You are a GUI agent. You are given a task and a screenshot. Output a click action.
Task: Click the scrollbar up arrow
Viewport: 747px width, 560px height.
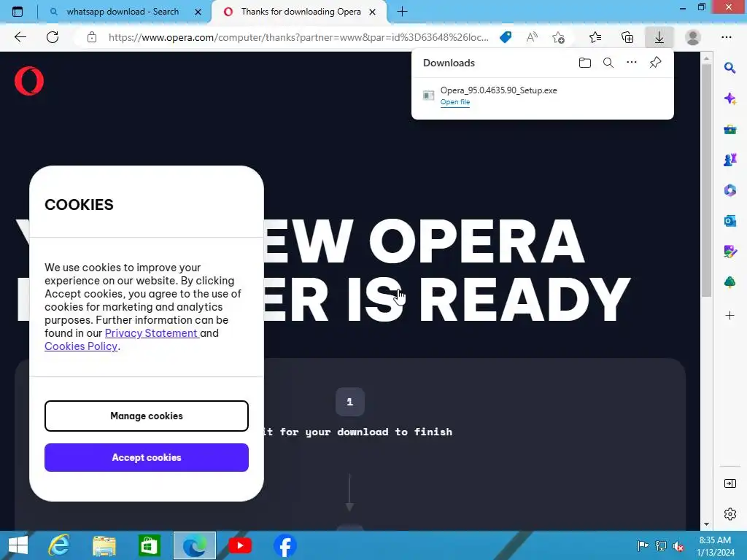[706, 58]
